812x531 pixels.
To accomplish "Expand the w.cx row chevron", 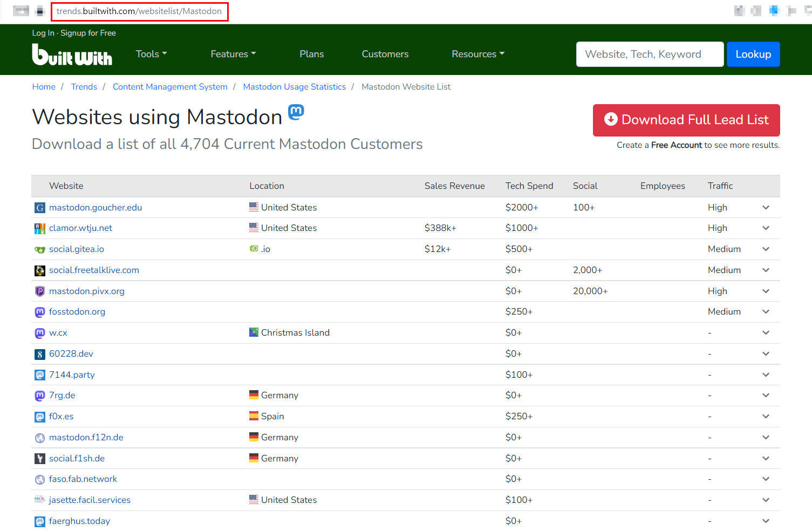I will [x=766, y=332].
